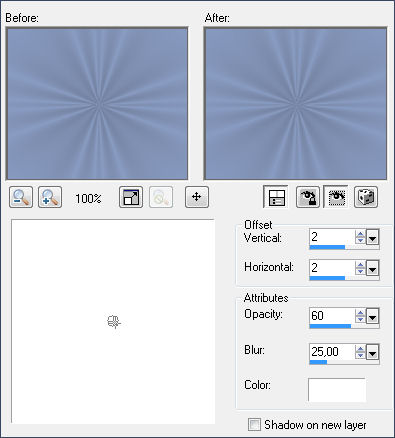Image resolution: width=395 pixels, height=438 pixels.
Task: Open the white shadow Color swatch
Action: click(x=337, y=390)
